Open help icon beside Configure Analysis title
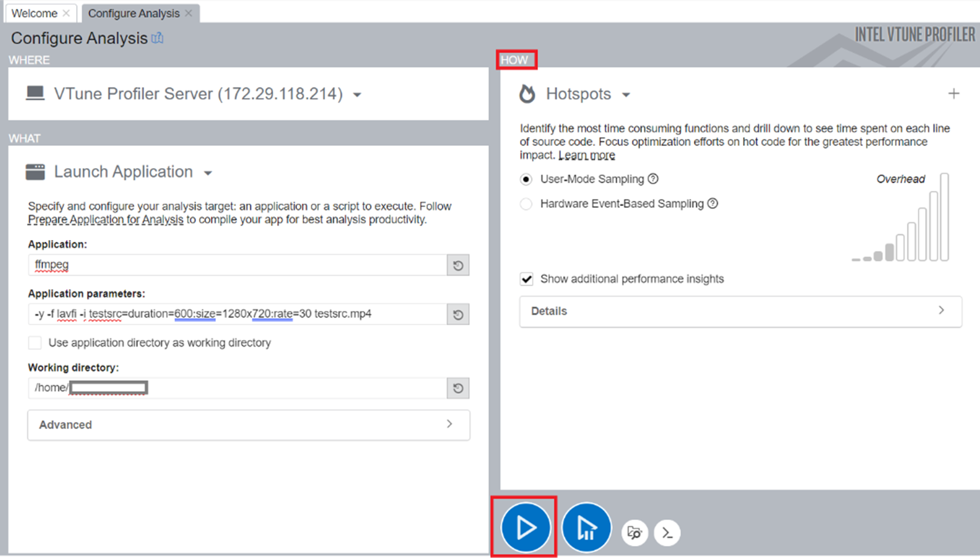Screen dimensions: 980x558 point(157,38)
